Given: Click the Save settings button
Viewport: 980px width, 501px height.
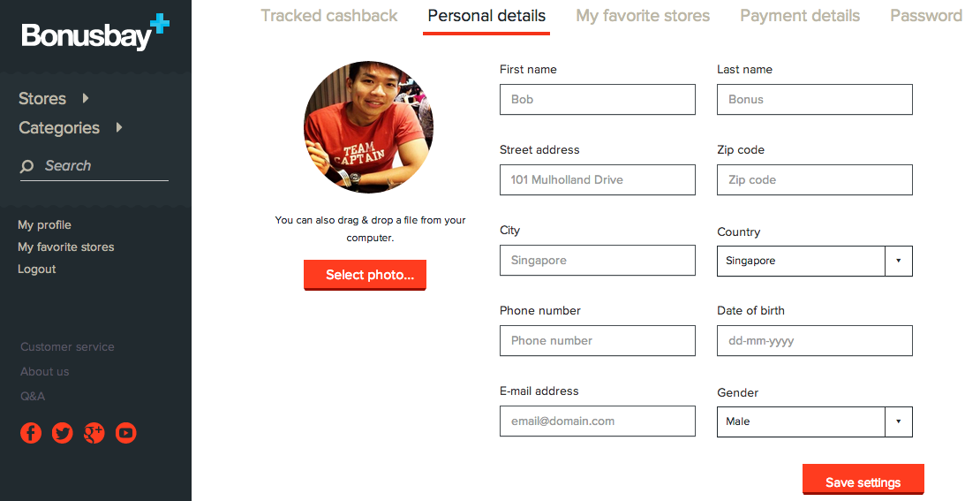Looking at the screenshot, I should click(x=863, y=482).
